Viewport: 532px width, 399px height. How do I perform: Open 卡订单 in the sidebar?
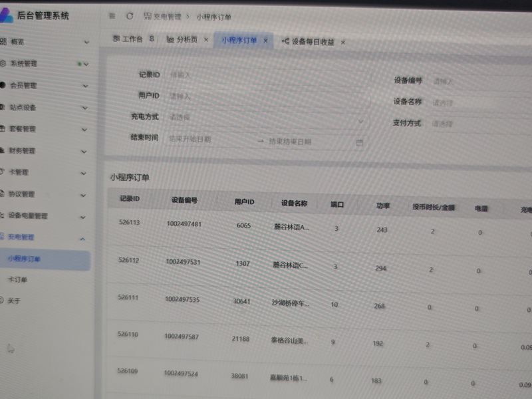[x=17, y=280]
